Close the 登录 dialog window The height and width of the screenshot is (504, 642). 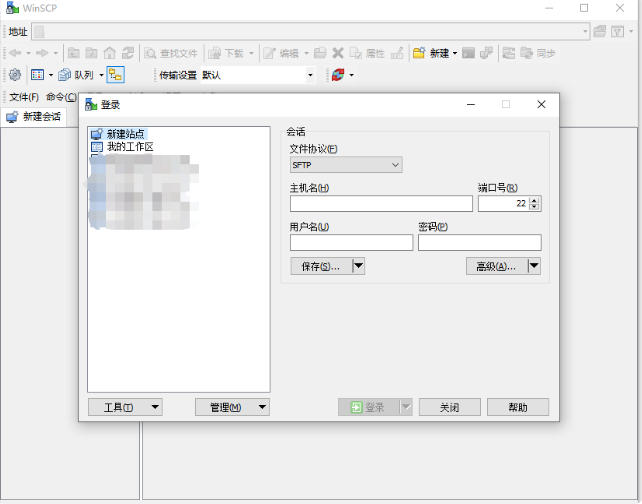pyautogui.click(x=541, y=104)
